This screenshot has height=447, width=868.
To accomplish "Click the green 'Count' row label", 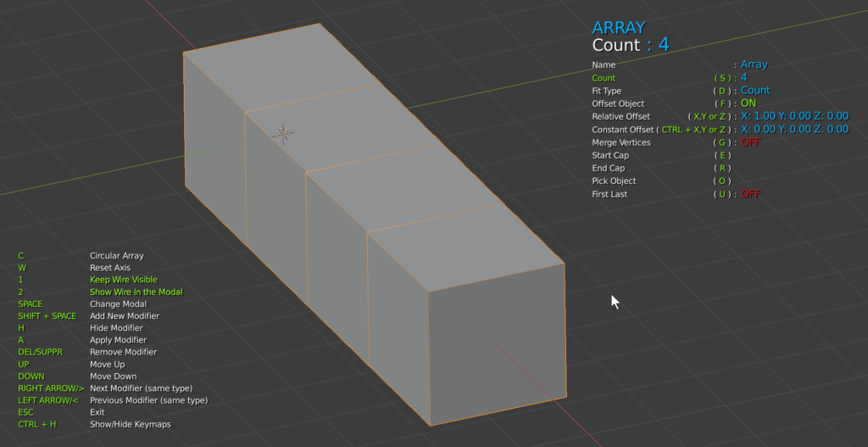I will click(604, 78).
